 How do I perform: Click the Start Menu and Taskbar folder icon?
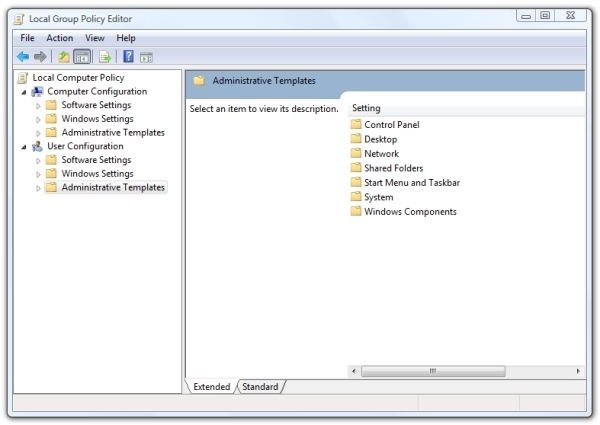pyautogui.click(x=356, y=182)
